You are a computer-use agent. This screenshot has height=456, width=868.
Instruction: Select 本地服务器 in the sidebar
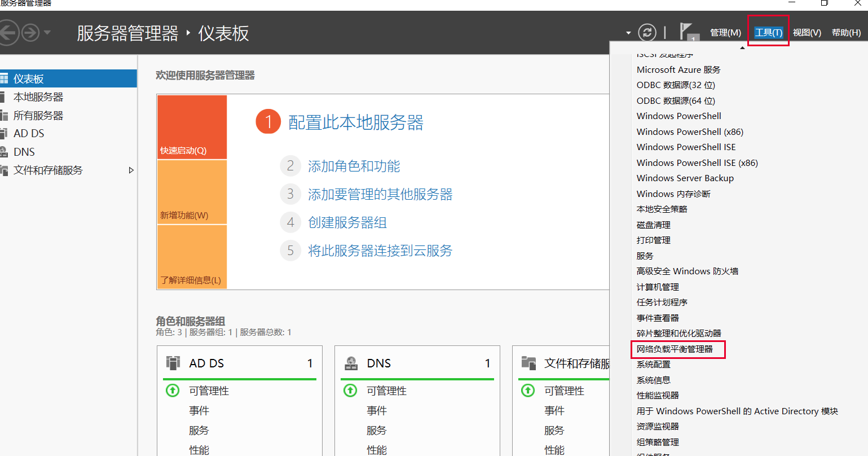[x=38, y=97]
